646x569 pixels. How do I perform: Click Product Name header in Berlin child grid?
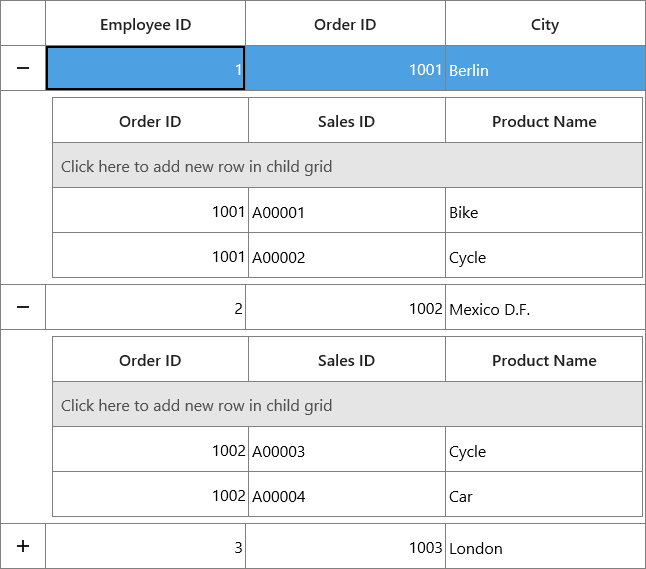[x=544, y=120]
